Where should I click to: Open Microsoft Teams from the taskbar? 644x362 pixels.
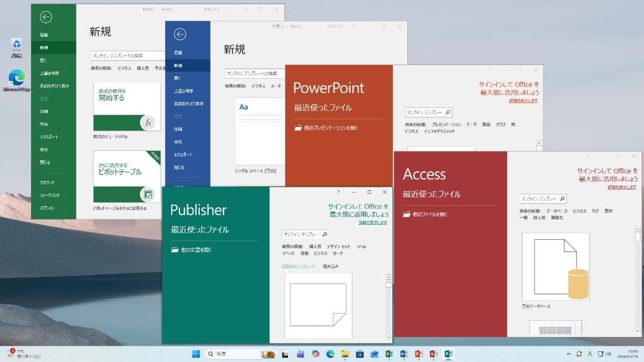pos(300,354)
